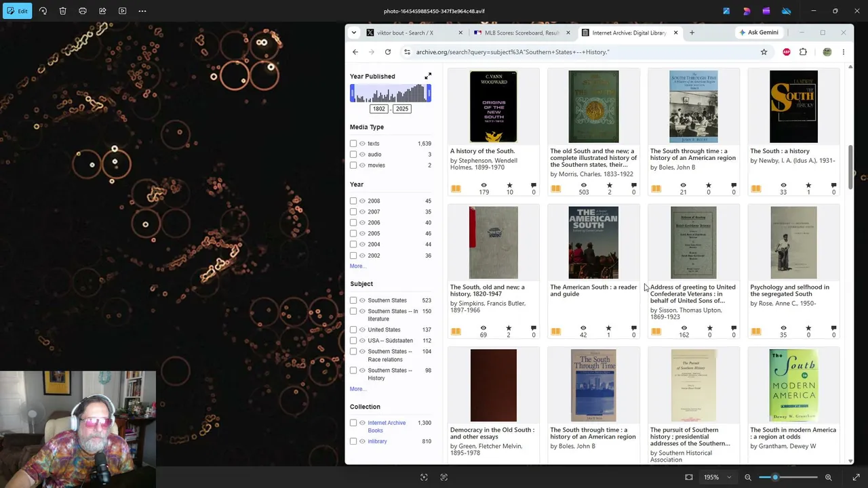Open the three-dot more menu in Photos

[x=142, y=11]
